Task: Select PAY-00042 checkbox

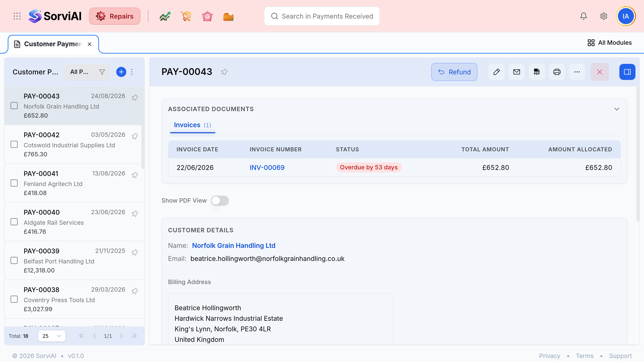Action: click(14, 144)
